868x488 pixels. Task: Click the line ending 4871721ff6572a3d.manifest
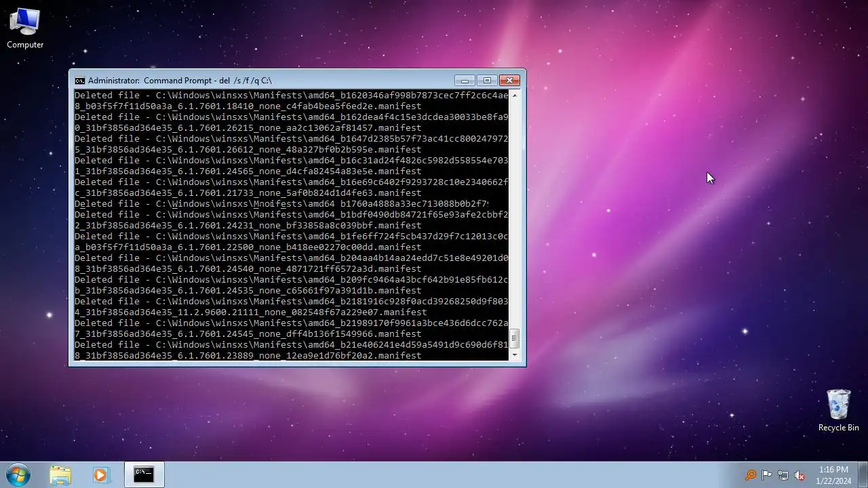[248, 269]
